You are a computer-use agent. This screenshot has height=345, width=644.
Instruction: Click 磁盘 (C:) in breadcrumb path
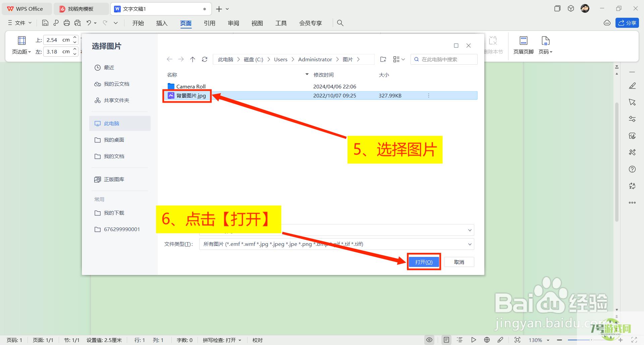click(x=253, y=59)
